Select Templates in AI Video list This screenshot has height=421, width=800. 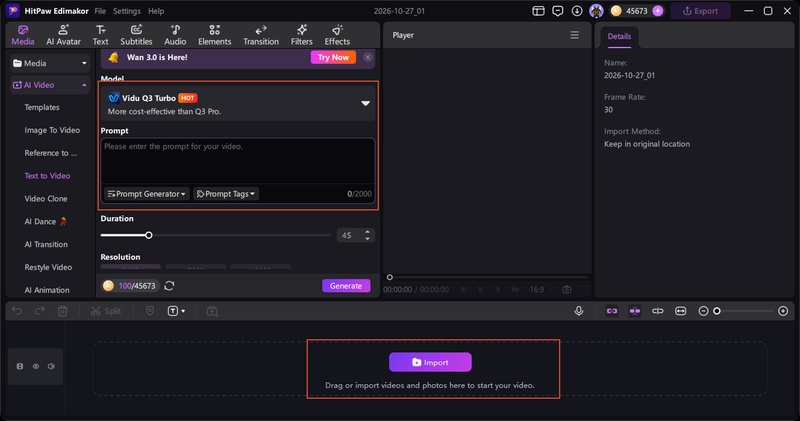42,107
